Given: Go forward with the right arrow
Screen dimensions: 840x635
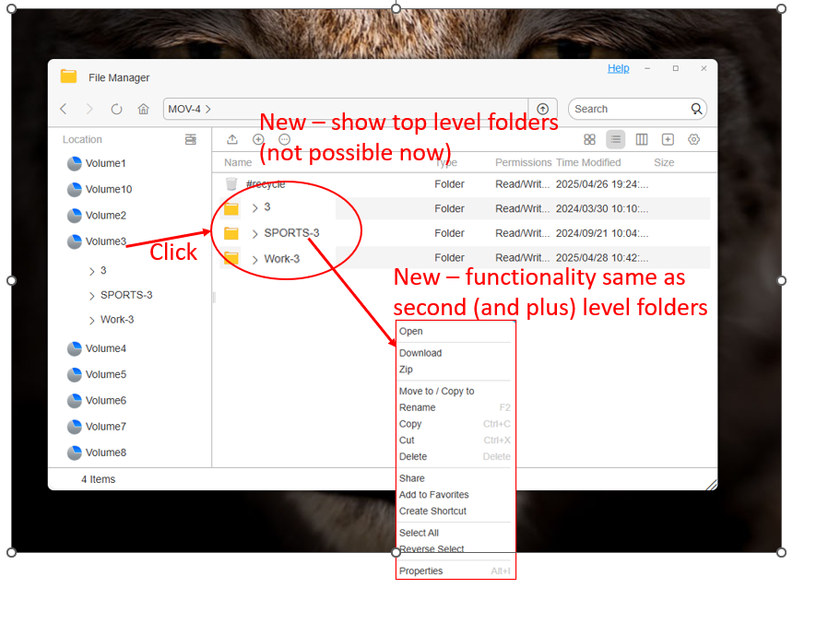Looking at the screenshot, I should click(89, 110).
